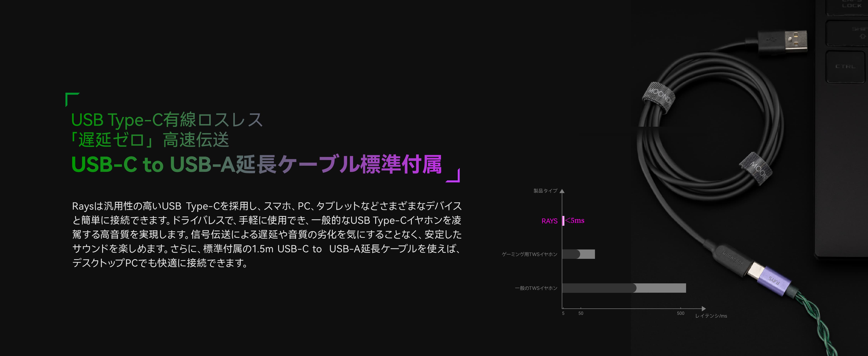The width and height of the screenshot is (868, 356).
Task: Click the pink <5ms latency value
Action: pos(575,221)
